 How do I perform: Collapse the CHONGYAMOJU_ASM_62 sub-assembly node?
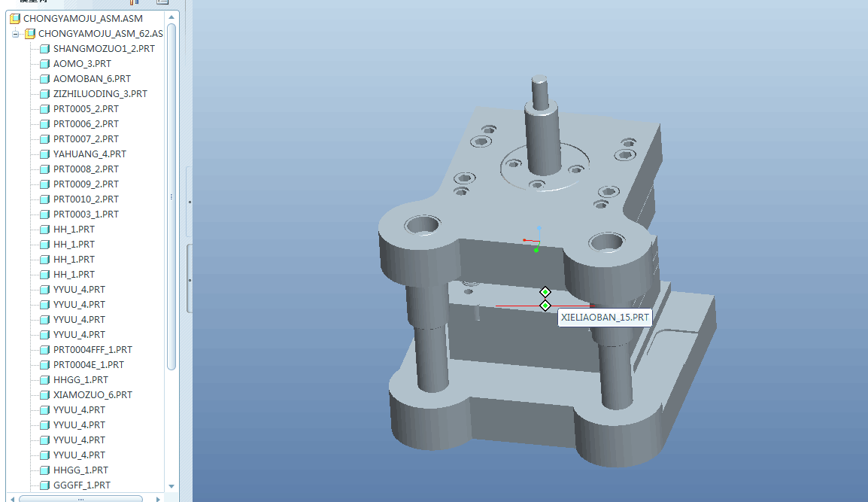coord(16,34)
